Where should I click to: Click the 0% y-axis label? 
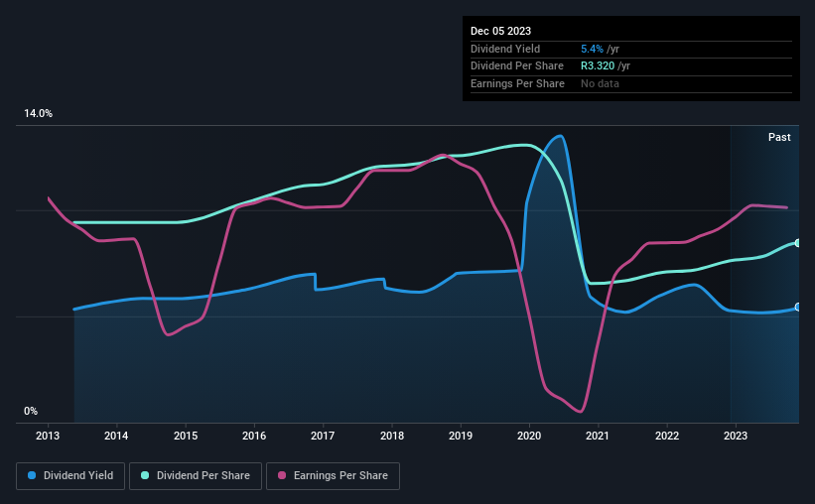click(31, 411)
